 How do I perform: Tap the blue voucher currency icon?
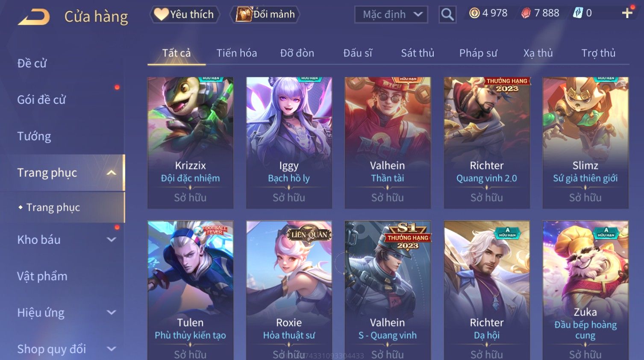click(578, 13)
